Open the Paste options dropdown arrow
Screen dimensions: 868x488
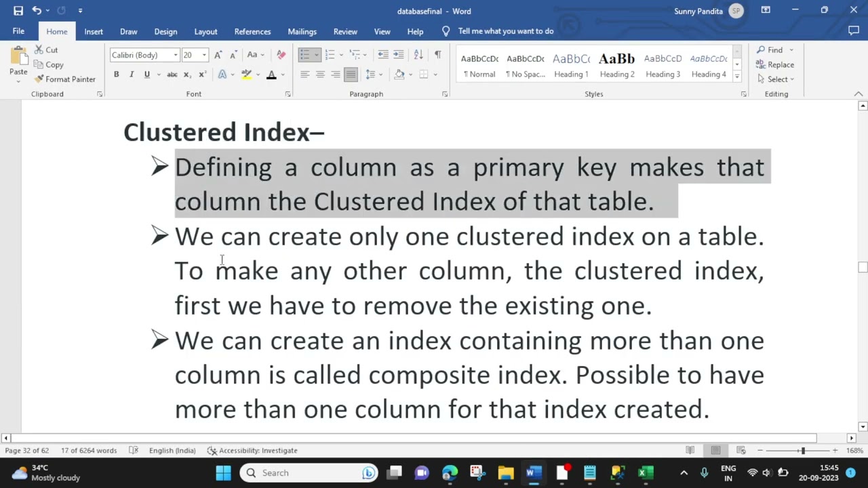pos(18,81)
